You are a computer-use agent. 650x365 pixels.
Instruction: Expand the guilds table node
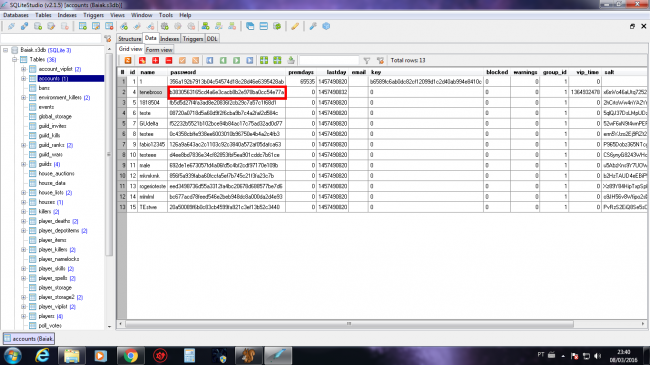tap(24, 164)
